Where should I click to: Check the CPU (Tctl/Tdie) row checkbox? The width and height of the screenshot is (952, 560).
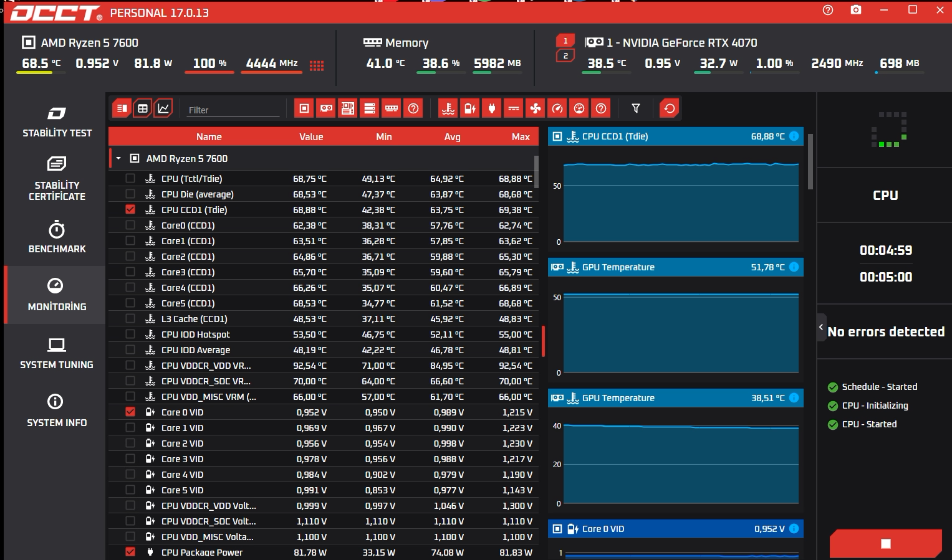pos(130,178)
